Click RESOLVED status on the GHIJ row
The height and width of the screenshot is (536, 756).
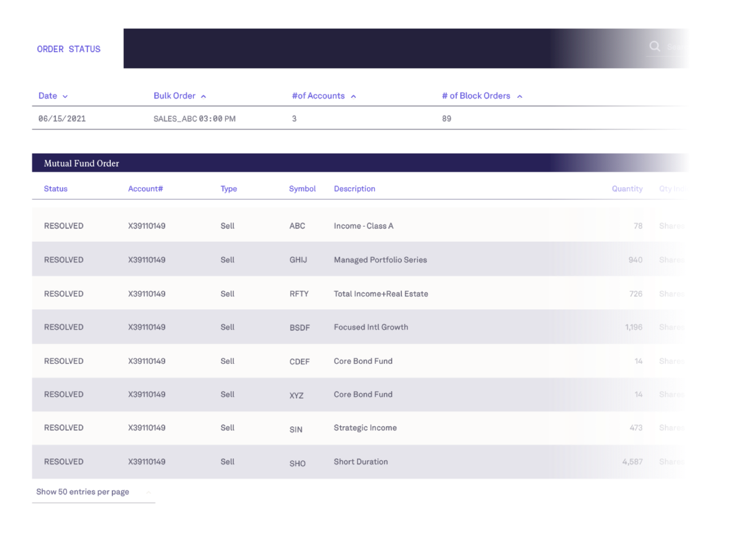[x=63, y=260]
